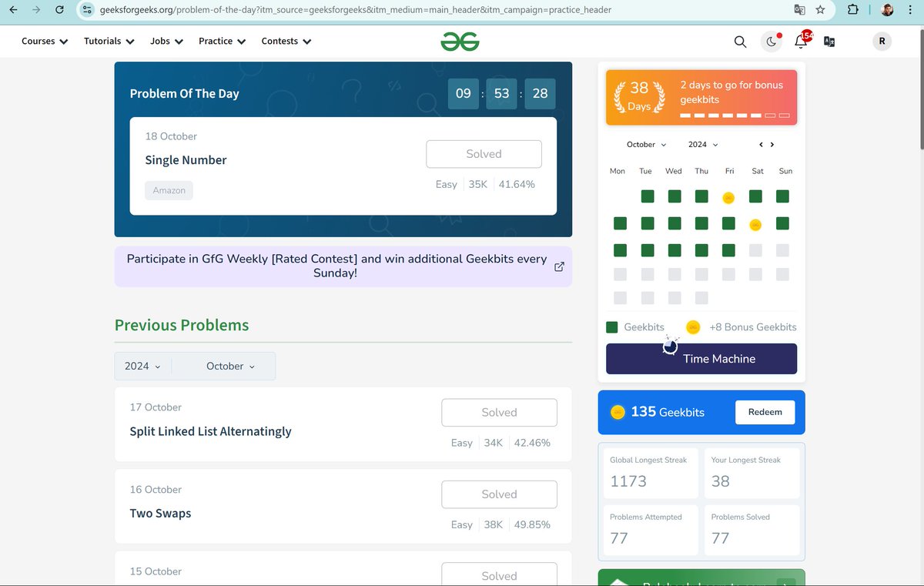
Task: Click the GeeksforGeeks logo
Action: (460, 41)
